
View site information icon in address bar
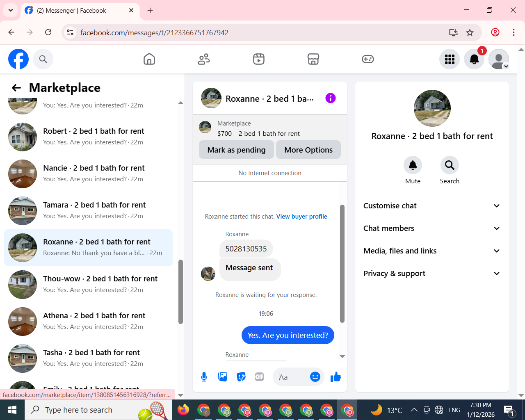(x=70, y=32)
